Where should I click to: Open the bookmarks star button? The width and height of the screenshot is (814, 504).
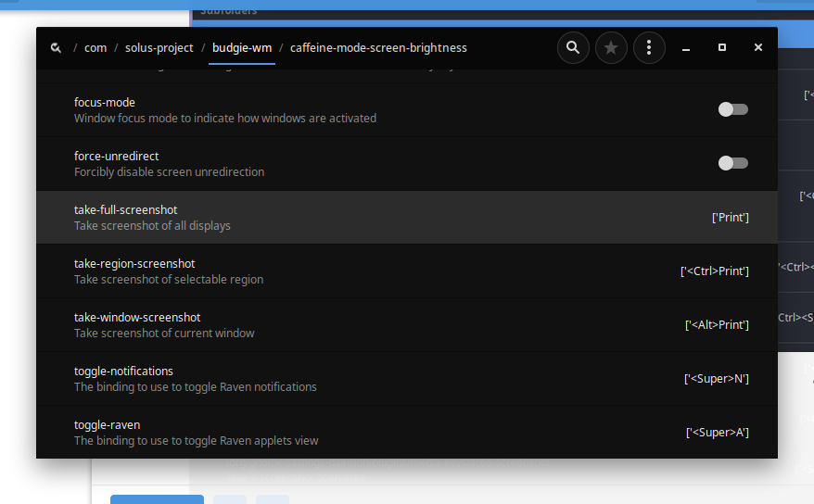click(611, 48)
